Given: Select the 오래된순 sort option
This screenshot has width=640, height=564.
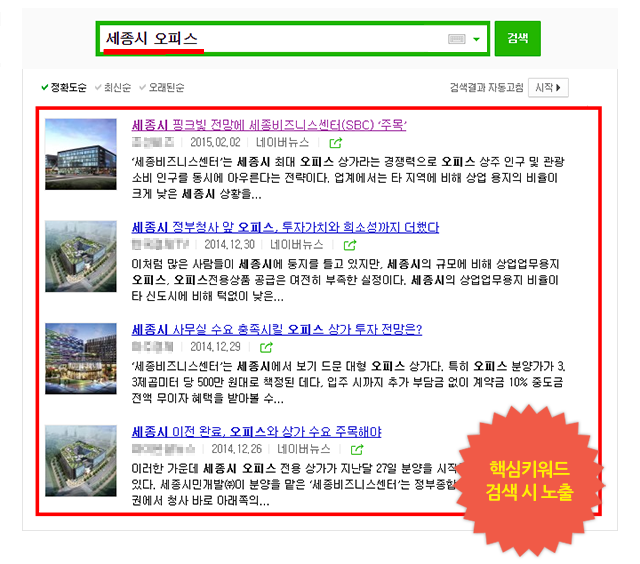Looking at the screenshot, I should click(x=162, y=87).
